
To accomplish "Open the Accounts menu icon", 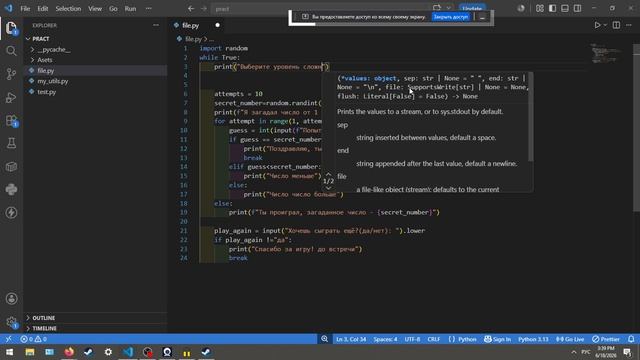I will click(x=11, y=298).
